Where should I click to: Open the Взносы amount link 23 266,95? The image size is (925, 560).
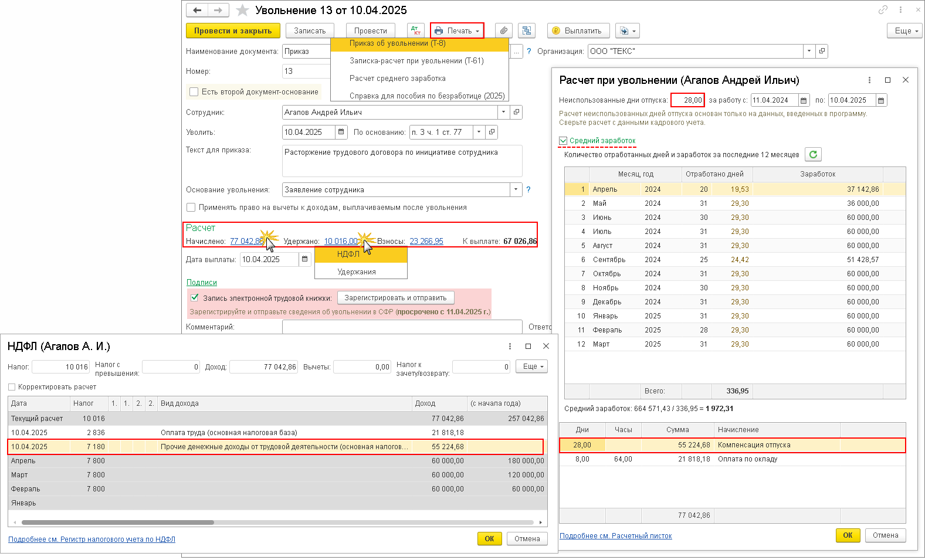coord(426,241)
